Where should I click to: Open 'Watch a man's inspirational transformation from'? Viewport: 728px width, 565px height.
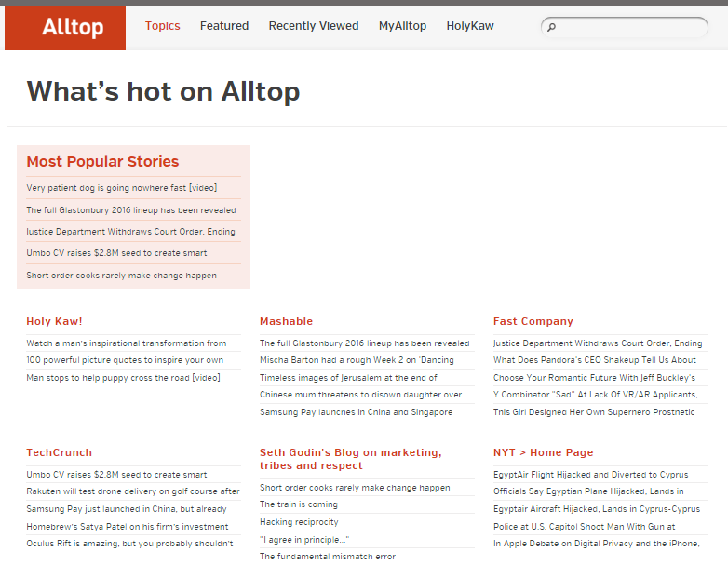coord(127,343)
